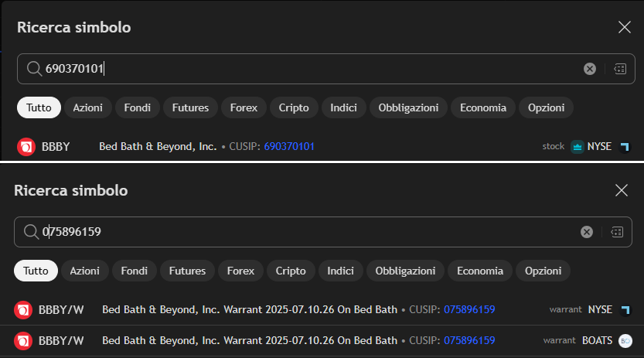Click 'warrant' type label in BOATS row
644x358 pixels.
tap(560, 341)
